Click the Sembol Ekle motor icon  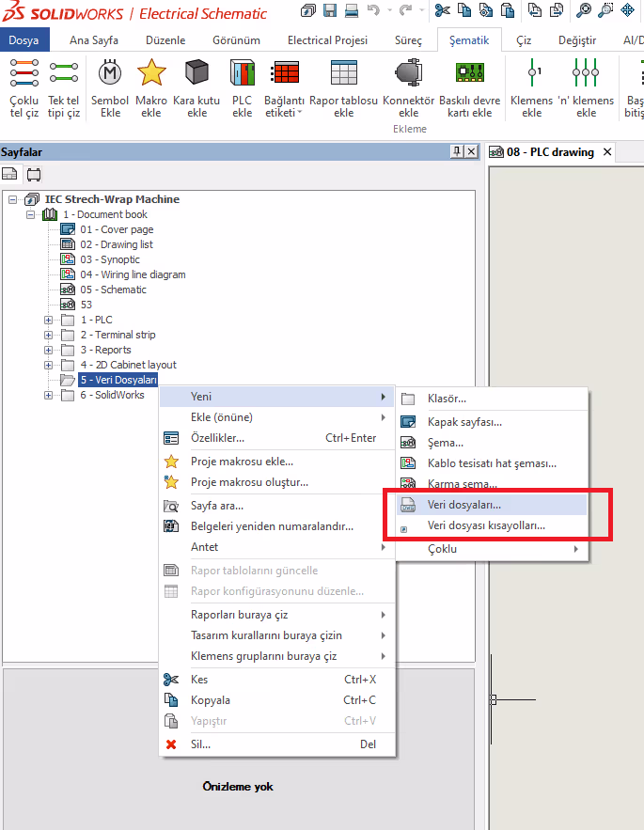pyautogui.click(x=110, y=72)
